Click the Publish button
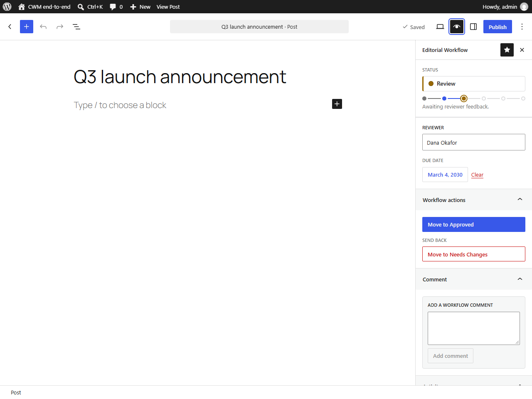This screenshot has width=532, height=399. [x=498, y=27]
